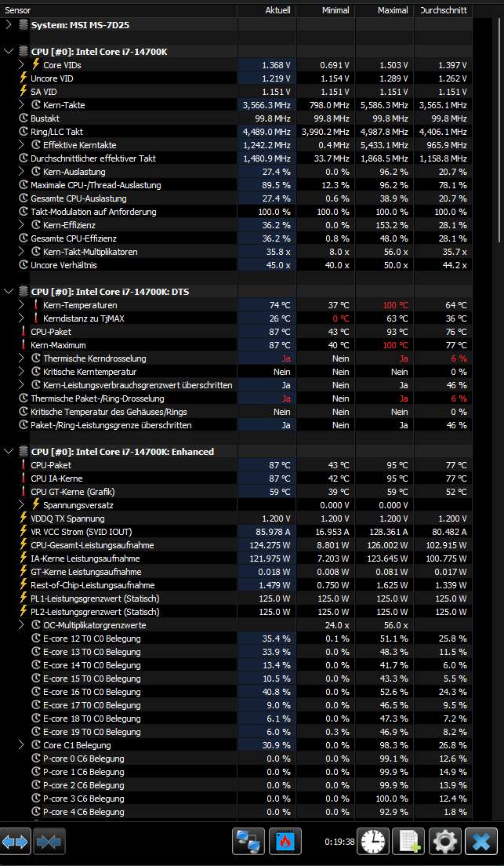This screenshot has height=866, width=504.
Task: Click thermometer icon of CPU IA-Kerne row
Action: 24,478
